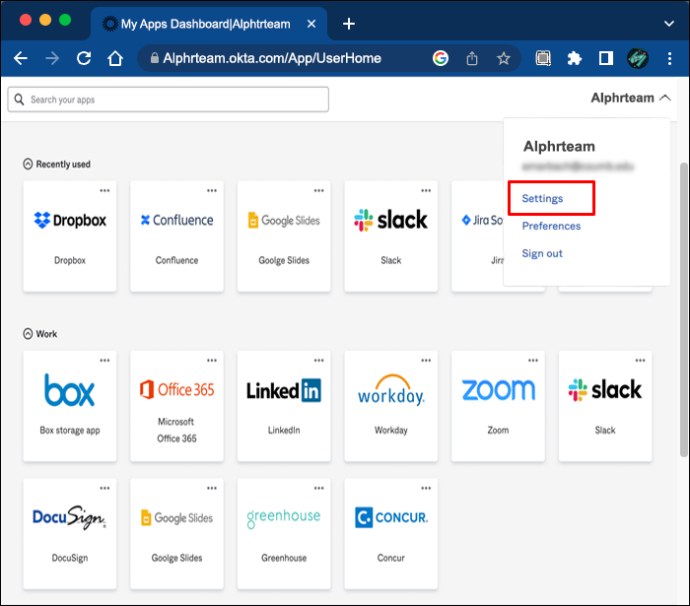The image size is (690, 606).
Task: Collapse the Recently used section
Action: (x=28, y=164)
